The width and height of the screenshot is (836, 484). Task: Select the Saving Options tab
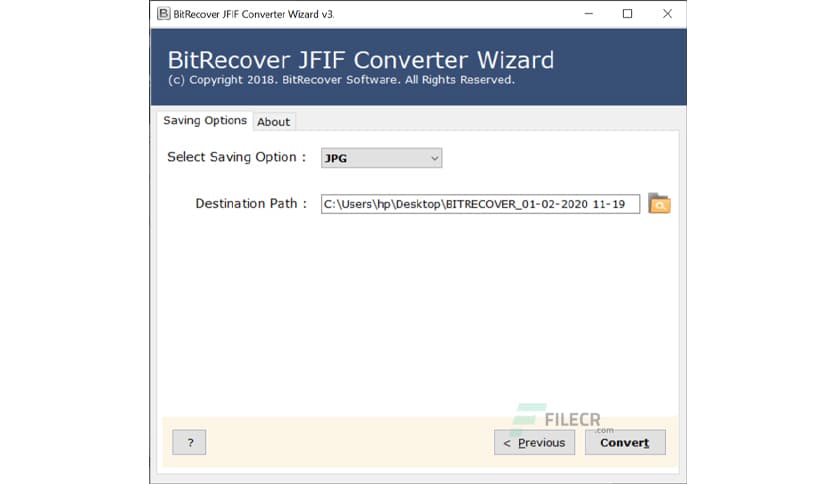(x=205, y=120)
